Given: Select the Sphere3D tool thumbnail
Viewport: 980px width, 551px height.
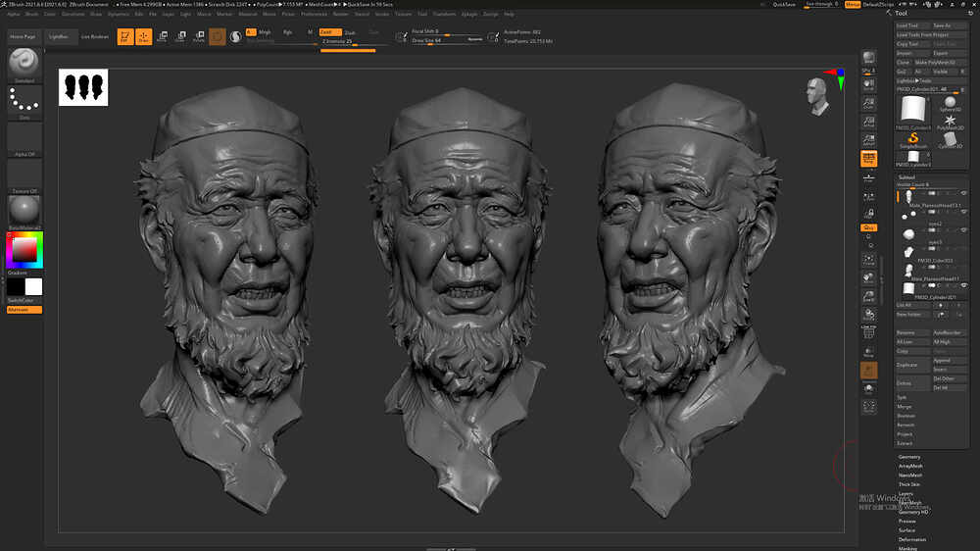Looking at the screenshot, I should click(950, 104).
